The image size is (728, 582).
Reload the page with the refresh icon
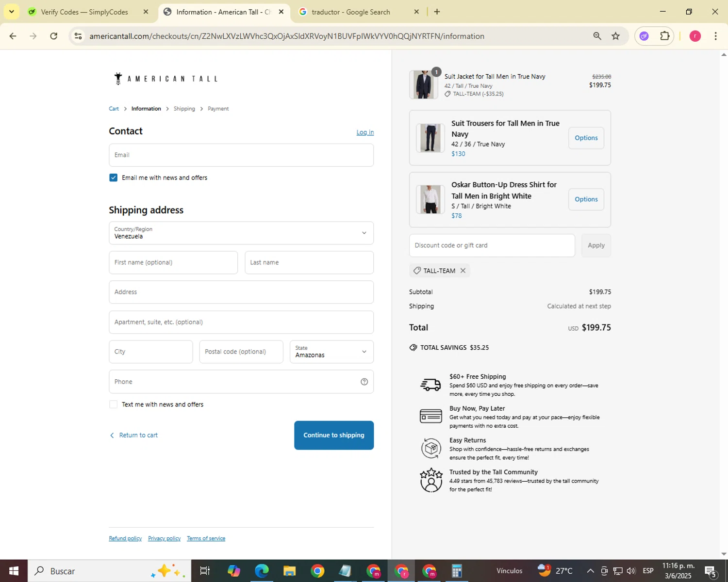click(54, 36)
